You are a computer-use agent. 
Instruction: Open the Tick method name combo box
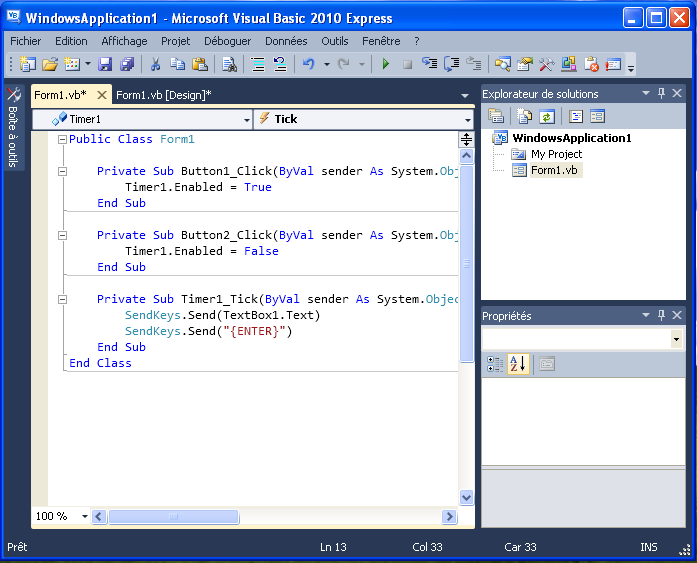coord(363,119)
